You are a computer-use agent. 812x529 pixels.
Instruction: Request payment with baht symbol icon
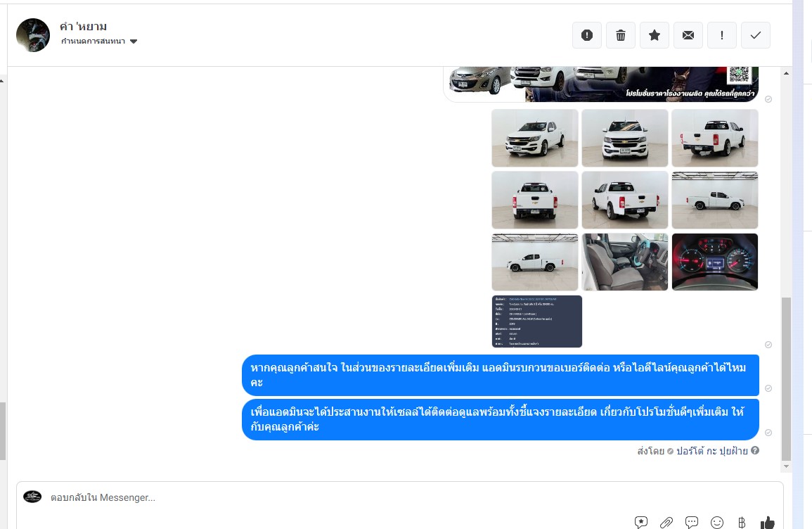click(742, 522)
